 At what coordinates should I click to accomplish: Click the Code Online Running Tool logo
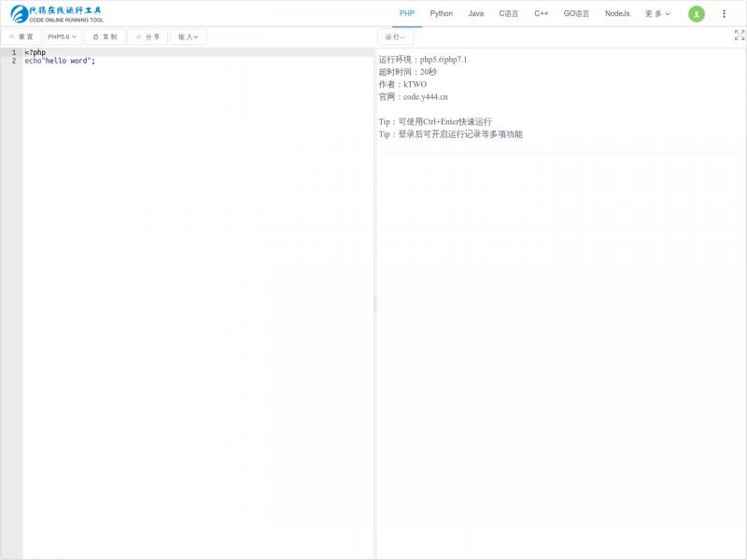(57, 14)
